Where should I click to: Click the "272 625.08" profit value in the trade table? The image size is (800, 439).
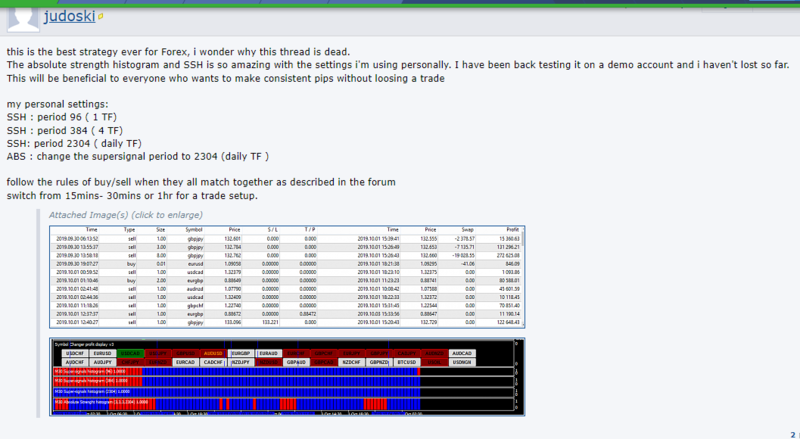point(508,255)
